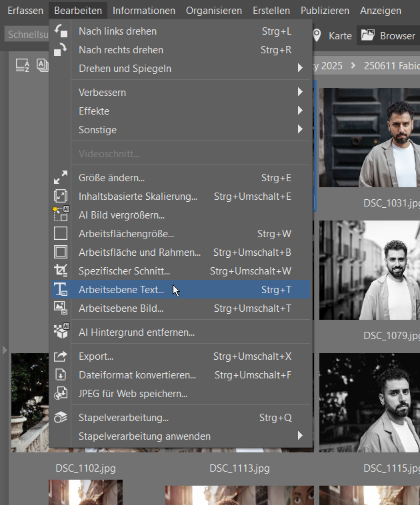This screenshot has height=505, width=420.
Task: Click the rotate left icon
Action: pyautogui.click(x=61, y=31)
